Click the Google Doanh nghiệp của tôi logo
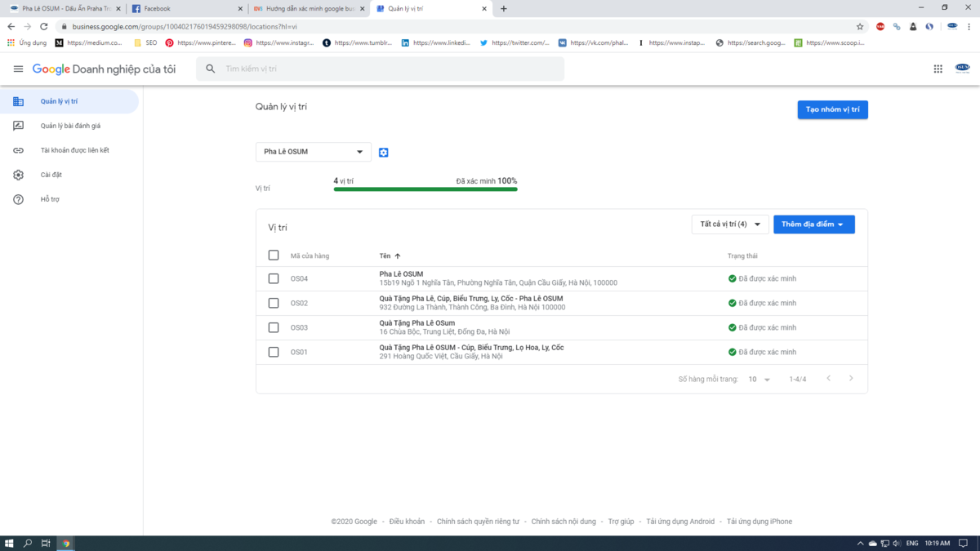Image resolution: width=980 pixels, height=551 pixels. click(104, 69)
